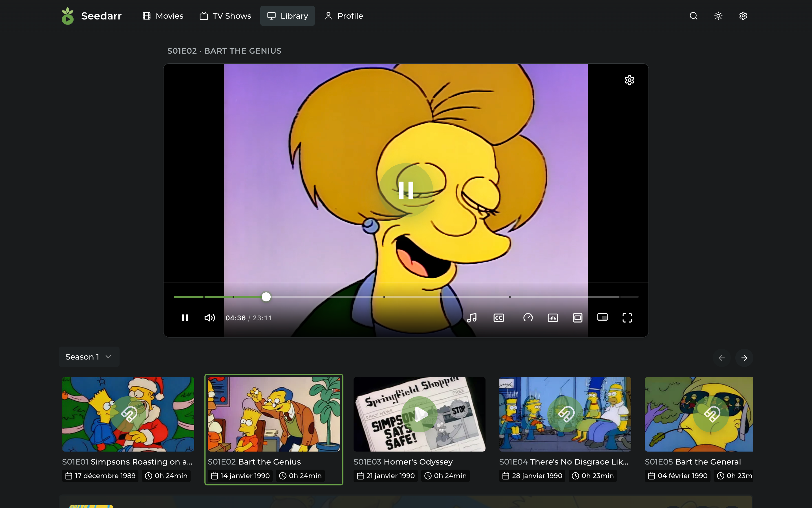Open playback speed gauge icon

pyautogui.click(x=528, y=318)
